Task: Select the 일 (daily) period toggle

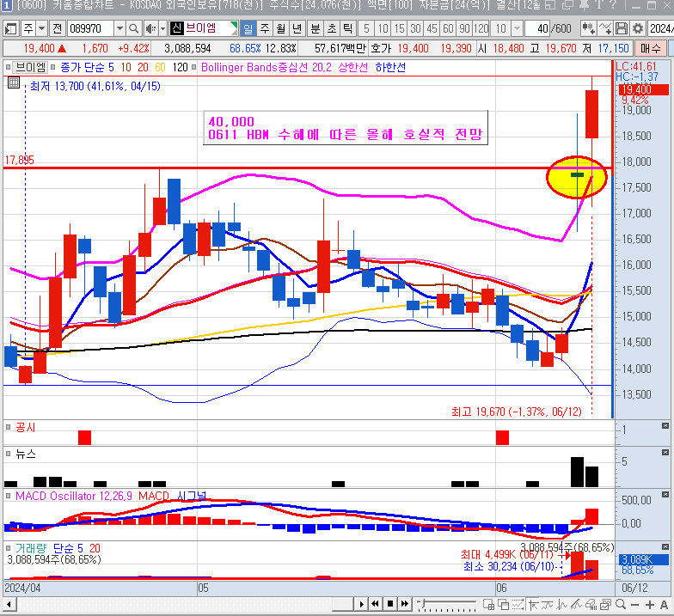Action: point(248,28)
